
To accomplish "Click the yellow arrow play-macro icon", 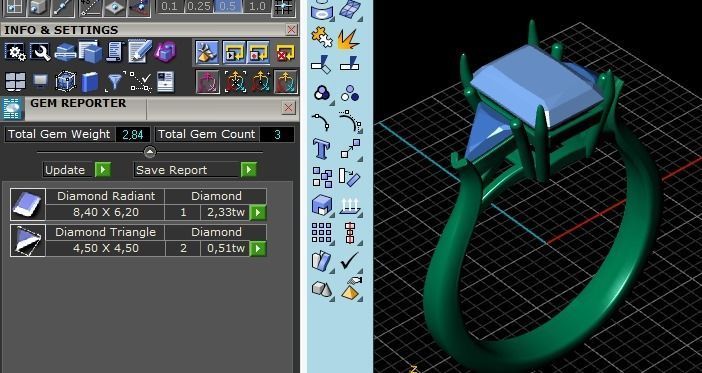I will [234, 52].
